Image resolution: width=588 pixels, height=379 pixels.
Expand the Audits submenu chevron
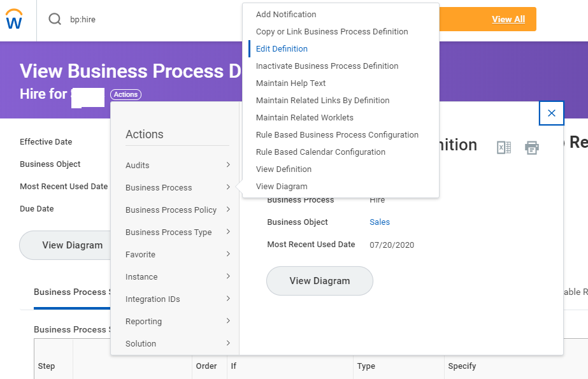(228, 164)
